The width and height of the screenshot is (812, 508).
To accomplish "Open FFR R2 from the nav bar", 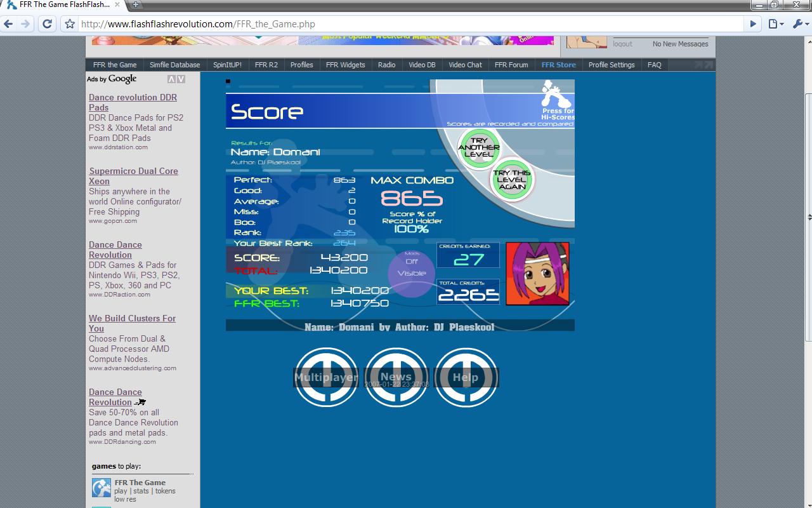I will coord(266,65).
